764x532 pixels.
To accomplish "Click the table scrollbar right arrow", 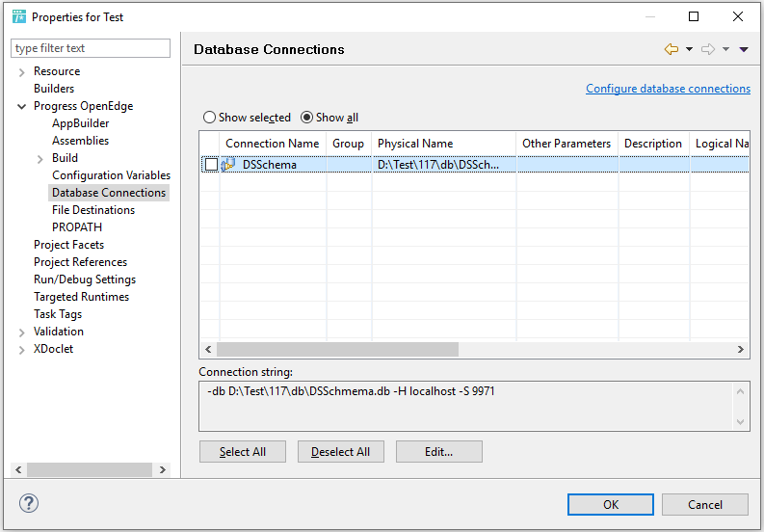I will coord(741,349).
